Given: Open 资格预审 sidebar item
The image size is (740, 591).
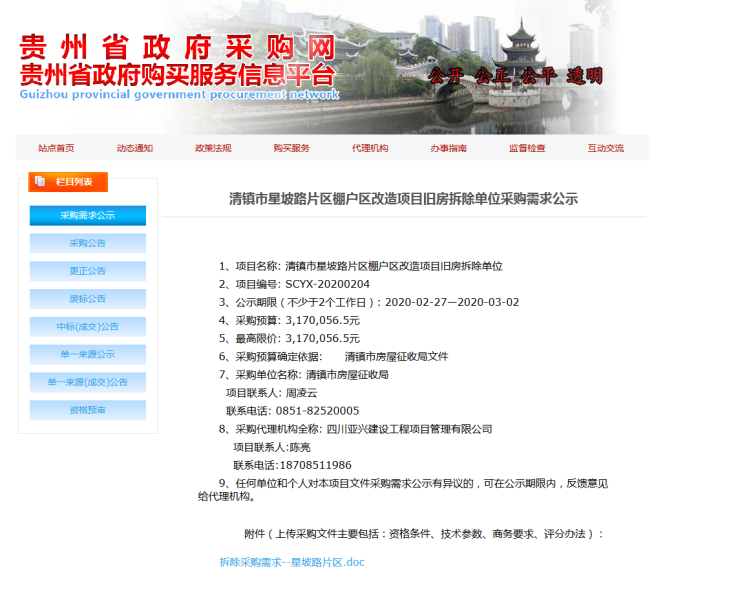Looking at the screenshot, I should pyautogui.click(x=88, y=410).
